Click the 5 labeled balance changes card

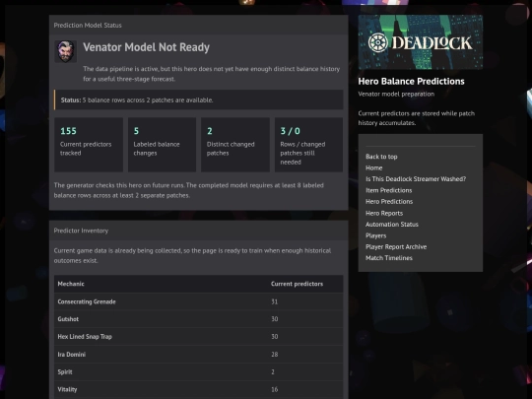tap(162, 145)
